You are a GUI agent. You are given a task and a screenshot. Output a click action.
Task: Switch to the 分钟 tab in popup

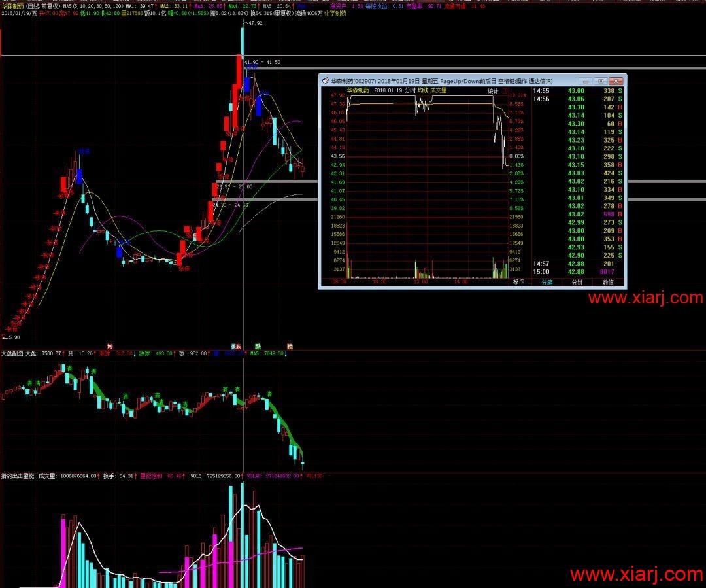point(577,282)
